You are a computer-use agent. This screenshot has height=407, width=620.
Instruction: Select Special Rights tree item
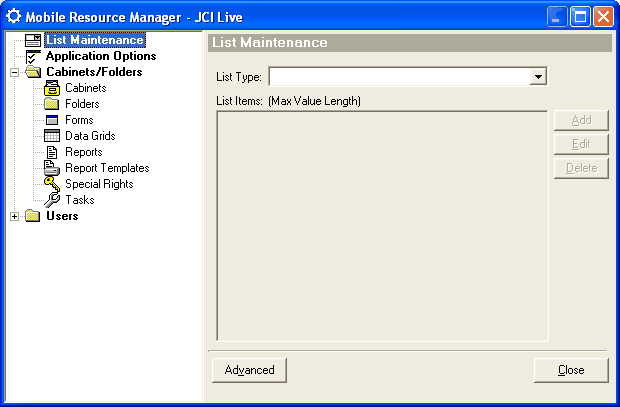click(x=99, y=184)
